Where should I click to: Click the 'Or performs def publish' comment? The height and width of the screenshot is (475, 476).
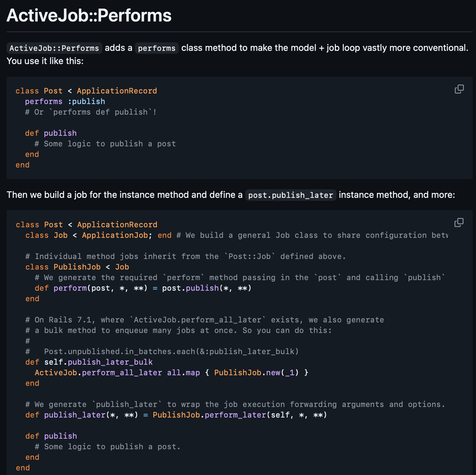coord(91,112)
